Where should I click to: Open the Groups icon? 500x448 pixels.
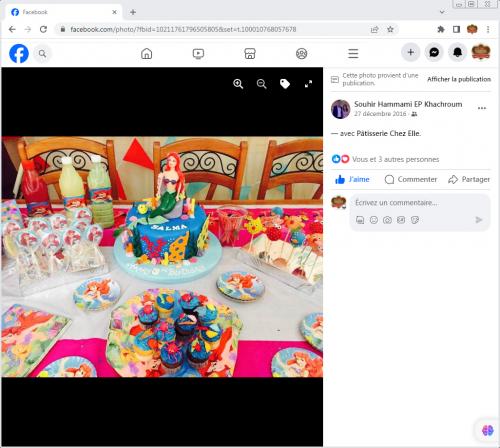coord(302,53)
